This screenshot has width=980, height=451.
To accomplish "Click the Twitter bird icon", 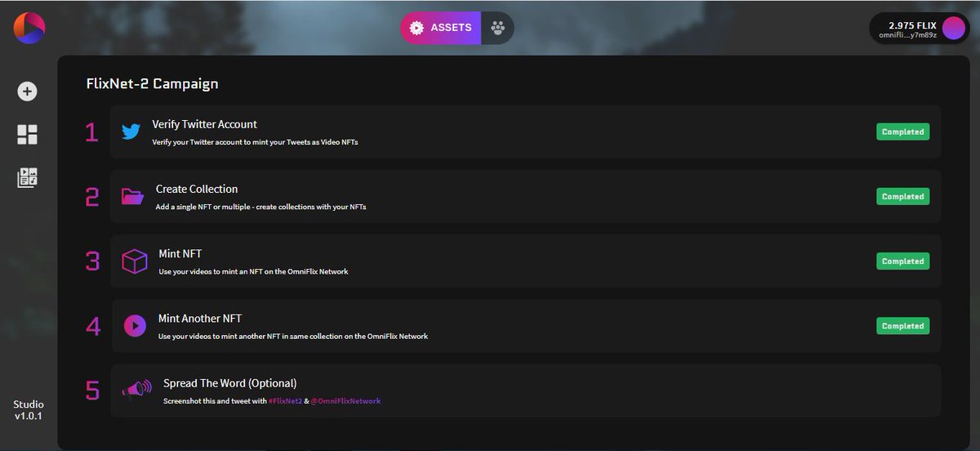I will click(131, 132).
